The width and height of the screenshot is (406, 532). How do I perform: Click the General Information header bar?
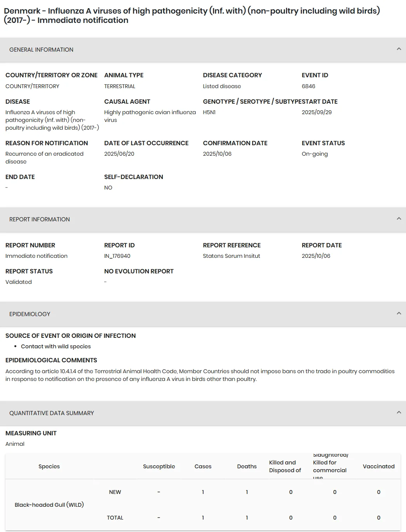coord(203,50)
